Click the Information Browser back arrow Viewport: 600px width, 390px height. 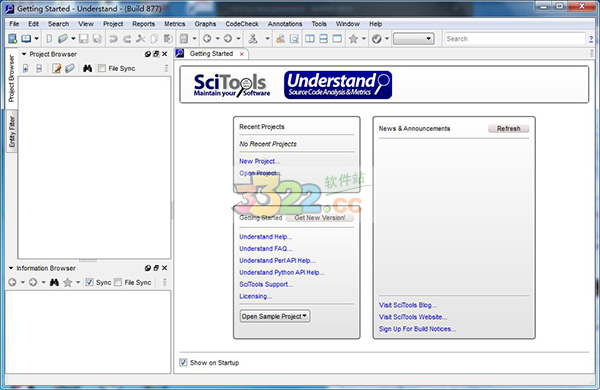click(12, 282)
